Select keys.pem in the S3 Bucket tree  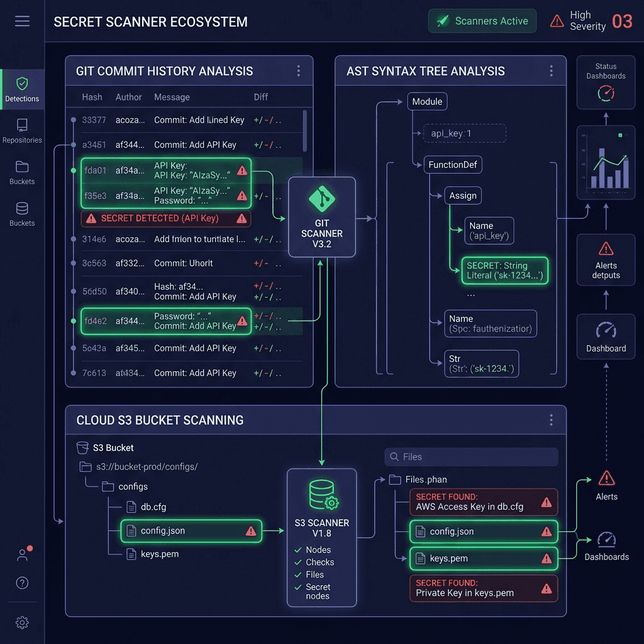(x=153, y=554)
